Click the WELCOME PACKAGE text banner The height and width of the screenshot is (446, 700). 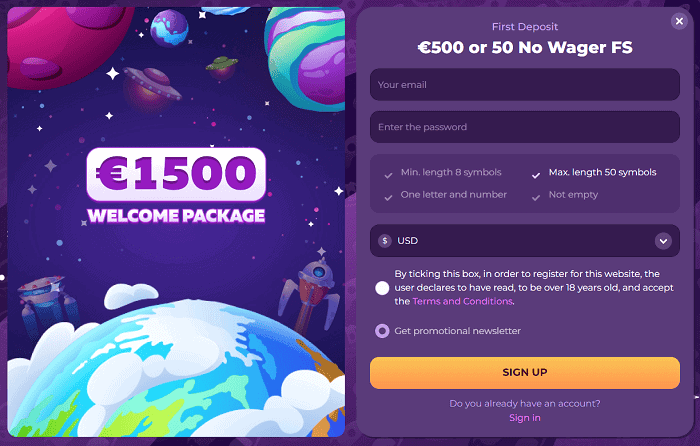[176, 215]
